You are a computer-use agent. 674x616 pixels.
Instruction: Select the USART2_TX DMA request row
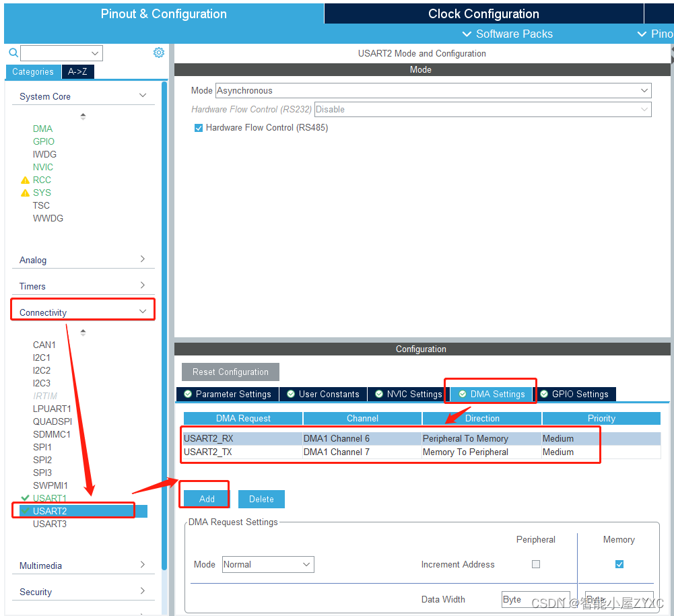click(422, 452)
